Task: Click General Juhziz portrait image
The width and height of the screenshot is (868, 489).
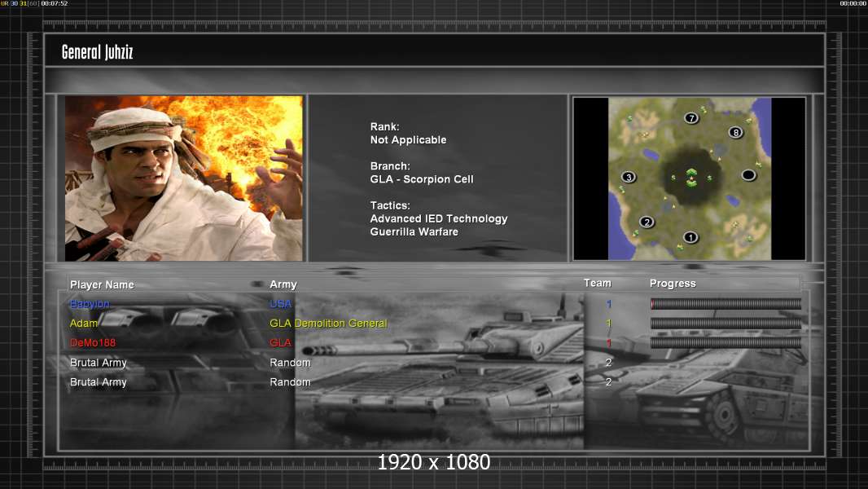Action: (x=183, y=178)
